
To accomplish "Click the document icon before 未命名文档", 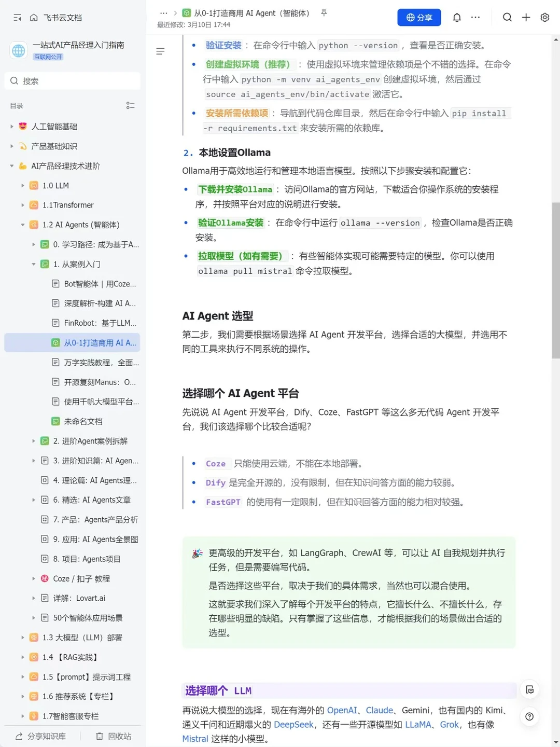I will 55,421.
